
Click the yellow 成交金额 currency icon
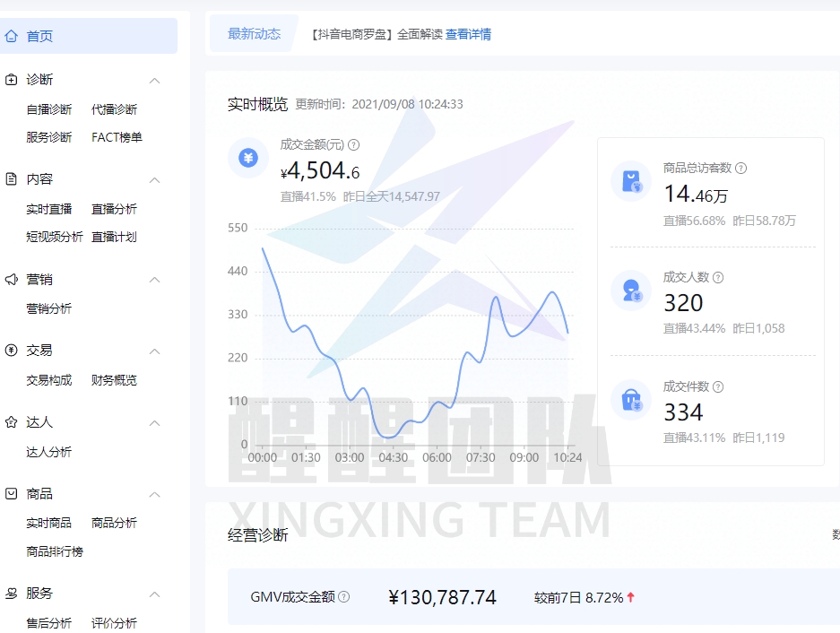coord(247,160)
